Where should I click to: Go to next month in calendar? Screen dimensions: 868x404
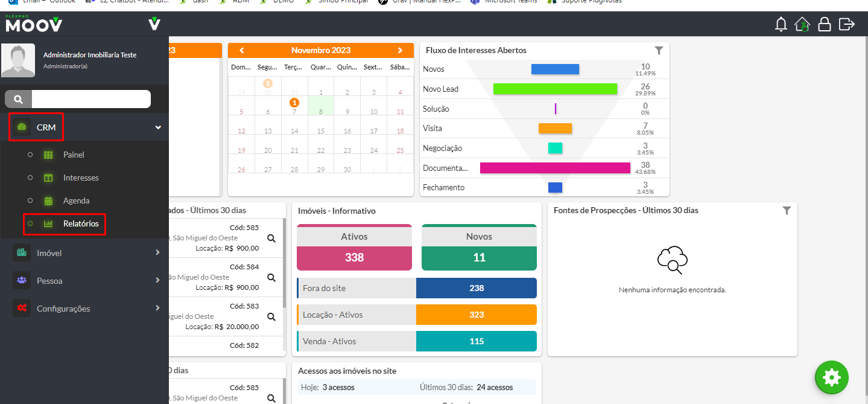point(400,50)
